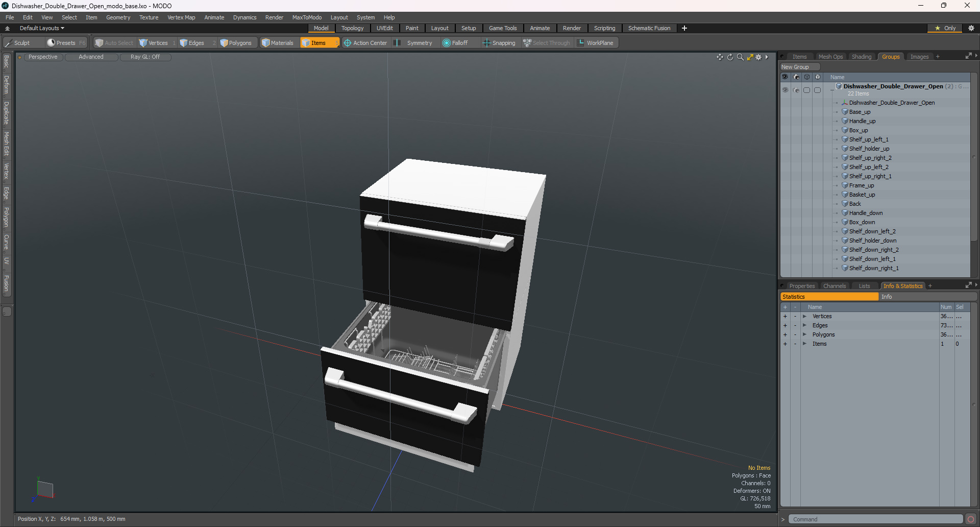Image resolution: width=980 pixels, height=527 pixels.
Task: Select the Basket_up tree item
Action: (862, 195)
